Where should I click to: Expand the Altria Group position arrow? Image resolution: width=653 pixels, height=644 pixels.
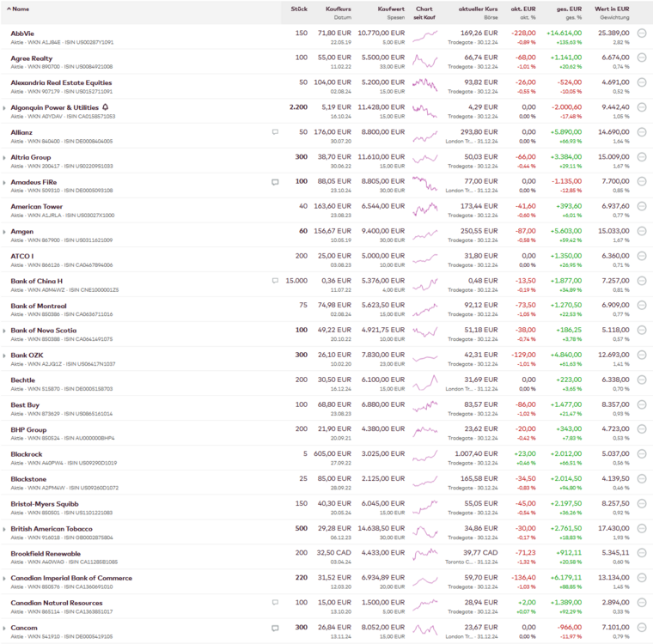click(x=4, y=158)
